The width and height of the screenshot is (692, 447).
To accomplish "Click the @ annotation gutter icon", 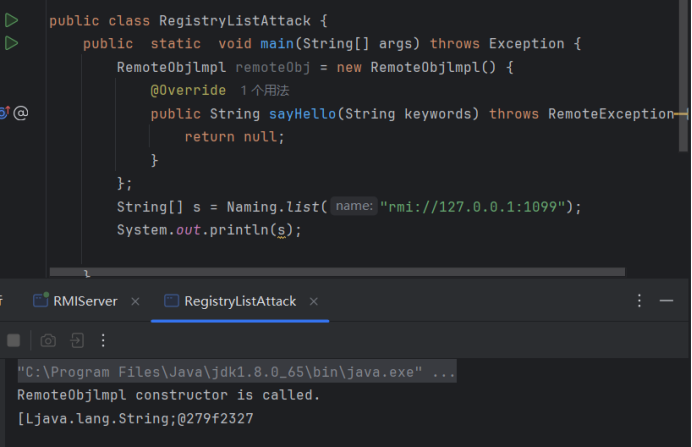I will [x=20, y=113].
